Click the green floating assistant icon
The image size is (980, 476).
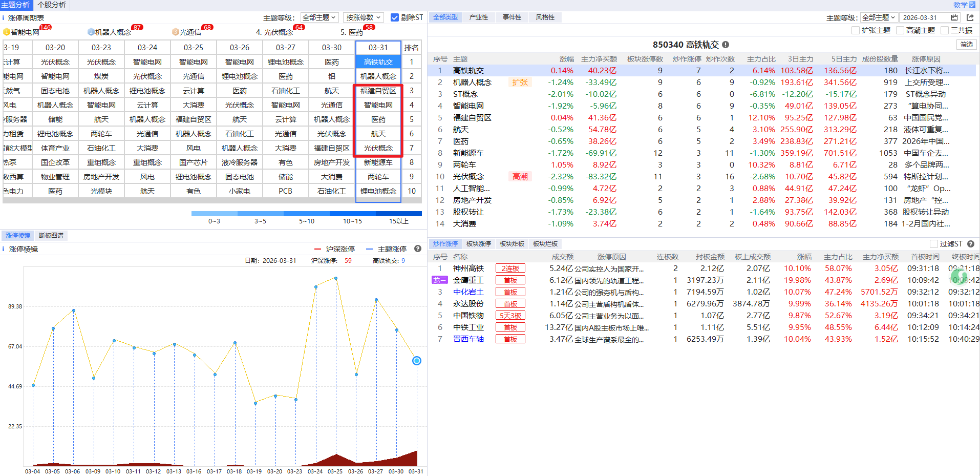point(958,277)
